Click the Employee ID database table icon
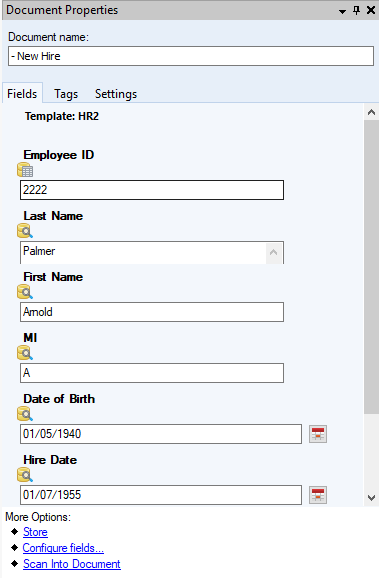Viewport: 379px width, 578px height. tap(25, 170)
